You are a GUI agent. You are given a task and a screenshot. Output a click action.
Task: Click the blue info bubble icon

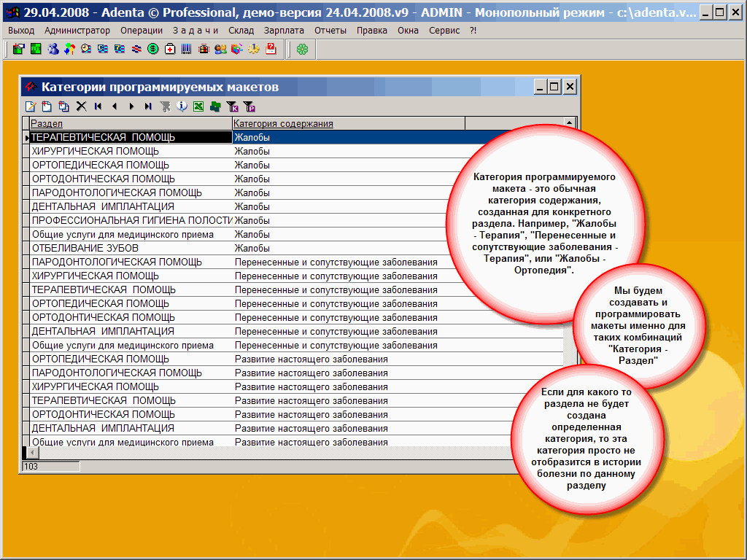[x=182, y=106]
